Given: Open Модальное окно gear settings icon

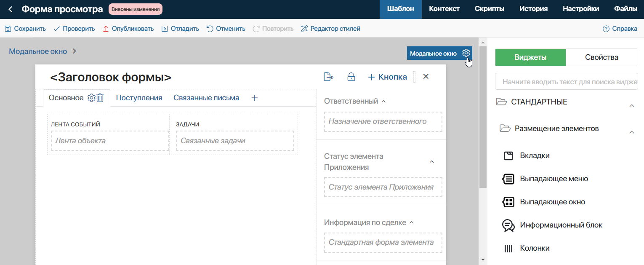Looking at the screenshot, I should (x=466, y=53).
